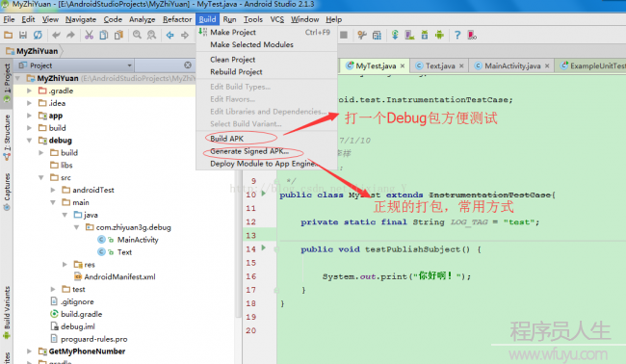Click the Replace search icon
Image resolution: width=626 pixels, height=364 pixels.
click(151, 35)
